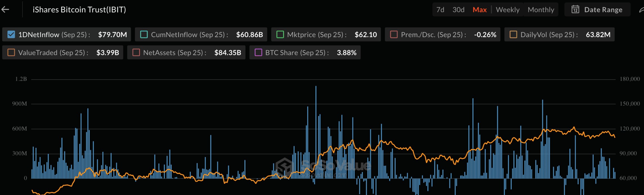Toggle the Prem./Dsc. checkbox
The width and height of the screenshot is (644, 195).
(x=394, y=35)
